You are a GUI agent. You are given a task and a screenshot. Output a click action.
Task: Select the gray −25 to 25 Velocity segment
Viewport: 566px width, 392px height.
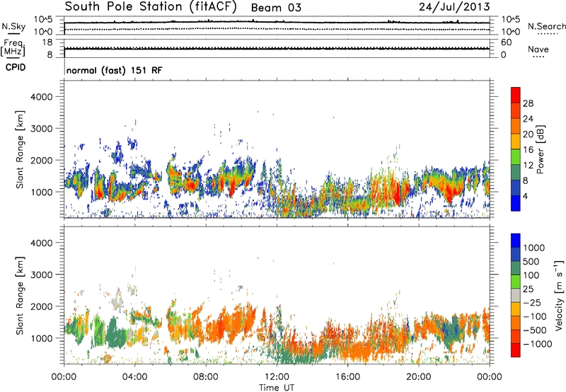(x=516, y=295)
